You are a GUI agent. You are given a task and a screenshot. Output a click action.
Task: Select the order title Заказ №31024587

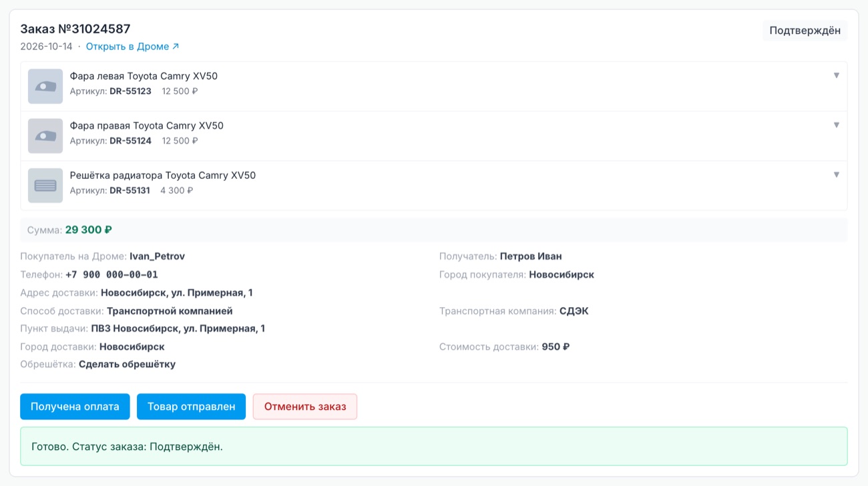[75, 29]
